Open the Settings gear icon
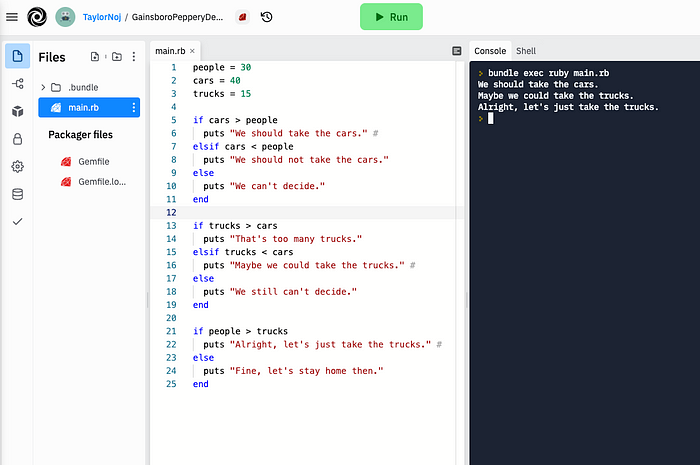The height and width of the screenshot is (465, 700). click(17, 166)
